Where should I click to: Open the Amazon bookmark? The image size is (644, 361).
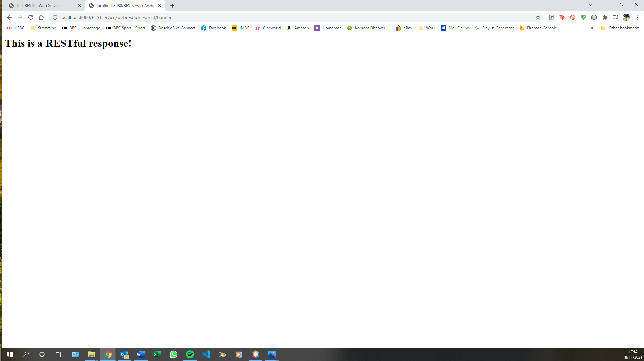(x=298, y=28)
